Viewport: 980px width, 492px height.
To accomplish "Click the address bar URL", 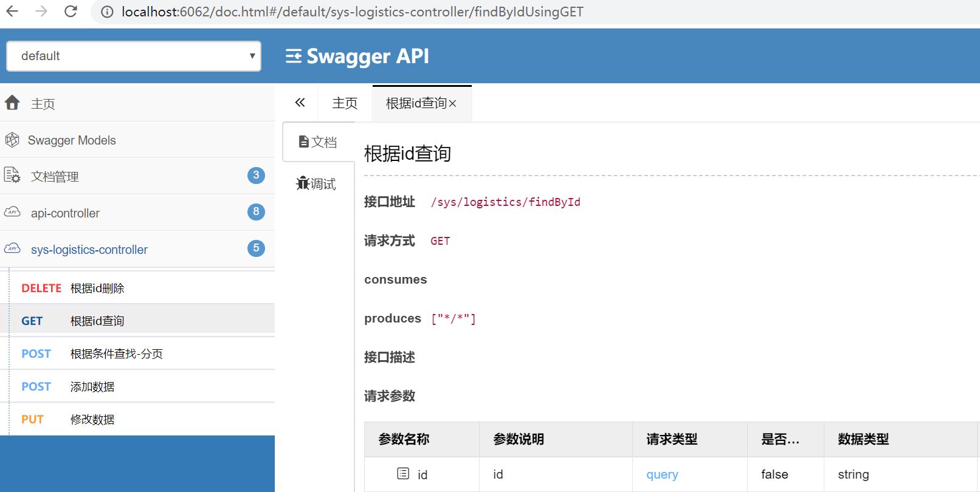I will tap(353, 12).
